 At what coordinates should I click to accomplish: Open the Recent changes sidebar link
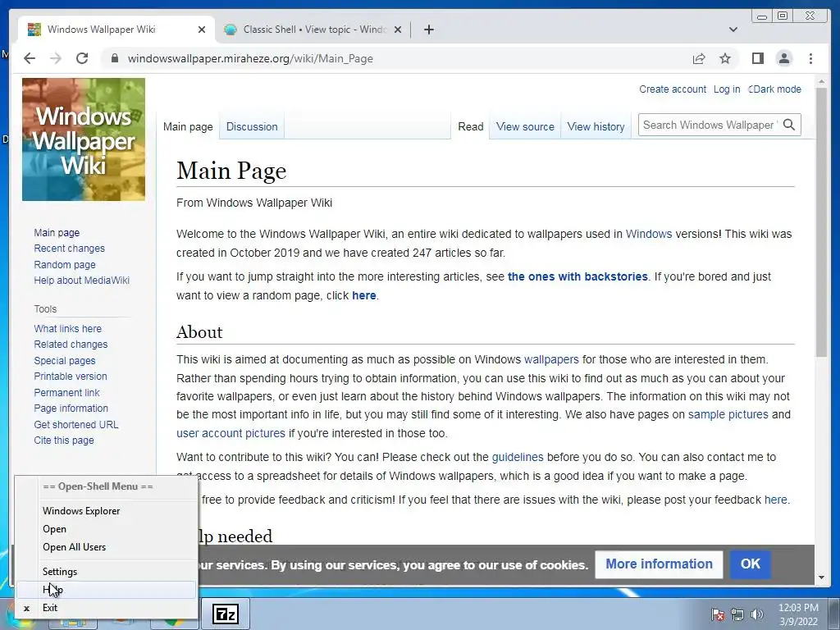69,248
